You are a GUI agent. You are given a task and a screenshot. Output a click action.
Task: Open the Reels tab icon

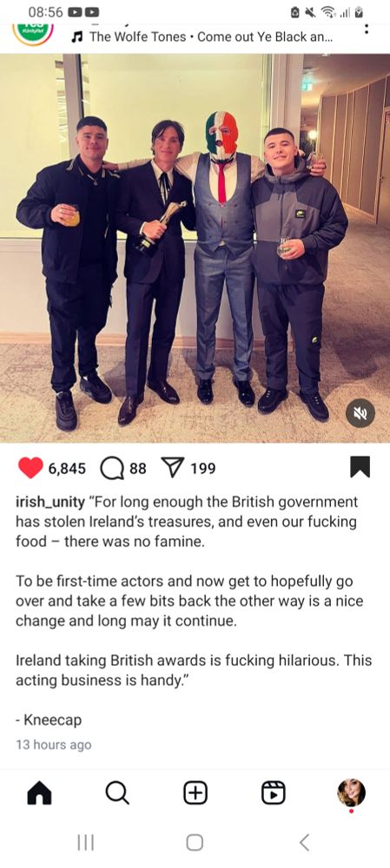point(273,793)
